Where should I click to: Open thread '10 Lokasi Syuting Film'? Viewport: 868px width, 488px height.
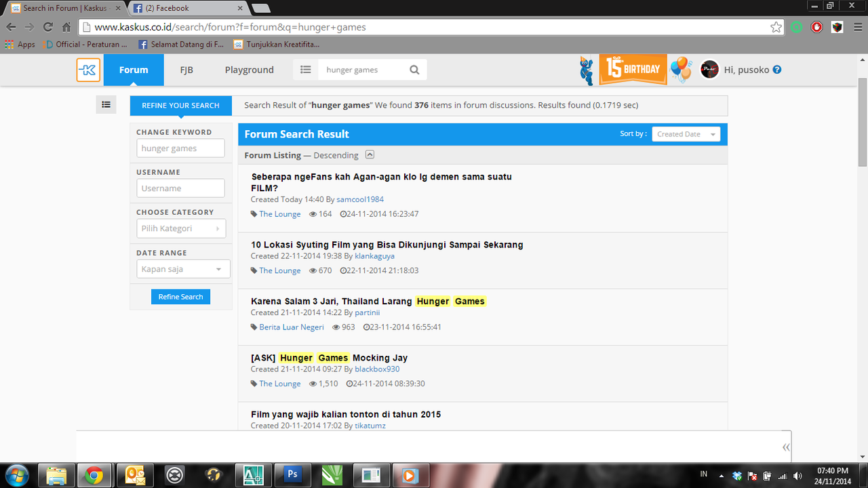pyautogui.click(x=387, y=245)
